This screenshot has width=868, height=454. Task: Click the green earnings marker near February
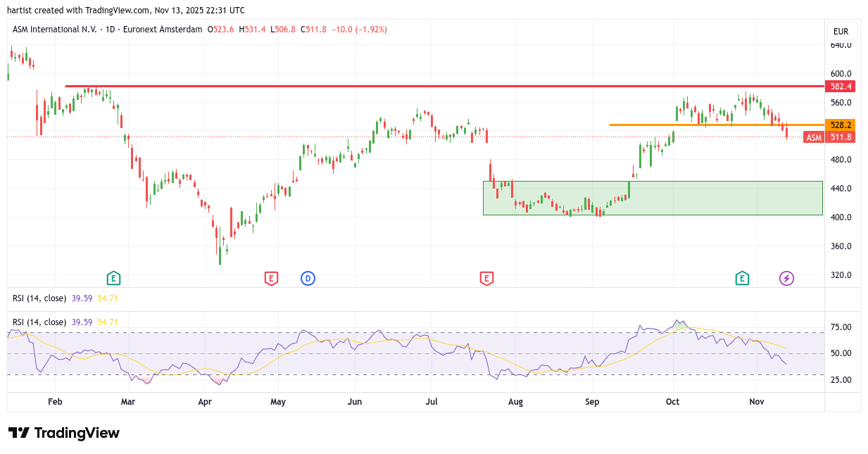(113, 278)
